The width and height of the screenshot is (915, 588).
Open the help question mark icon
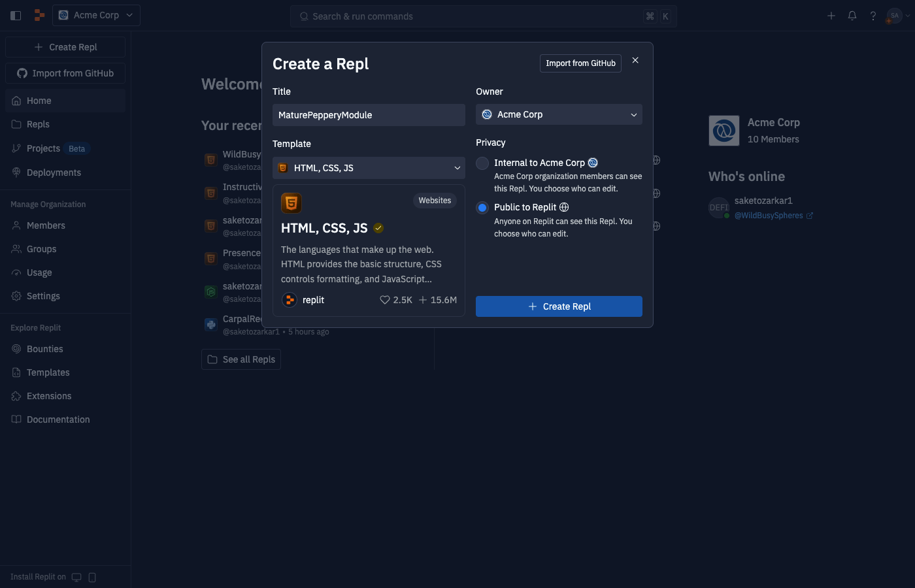tap(873, 16)
